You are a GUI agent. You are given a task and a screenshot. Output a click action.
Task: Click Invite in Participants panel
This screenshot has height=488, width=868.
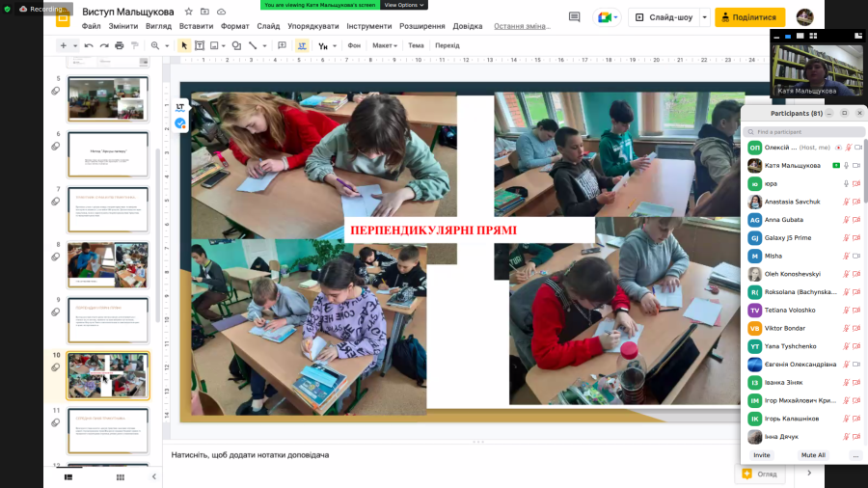coord(761,455)
